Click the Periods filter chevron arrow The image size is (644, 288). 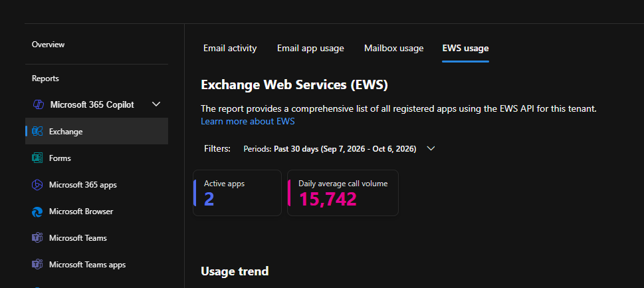pyautogui.click(x=431, y=148)
